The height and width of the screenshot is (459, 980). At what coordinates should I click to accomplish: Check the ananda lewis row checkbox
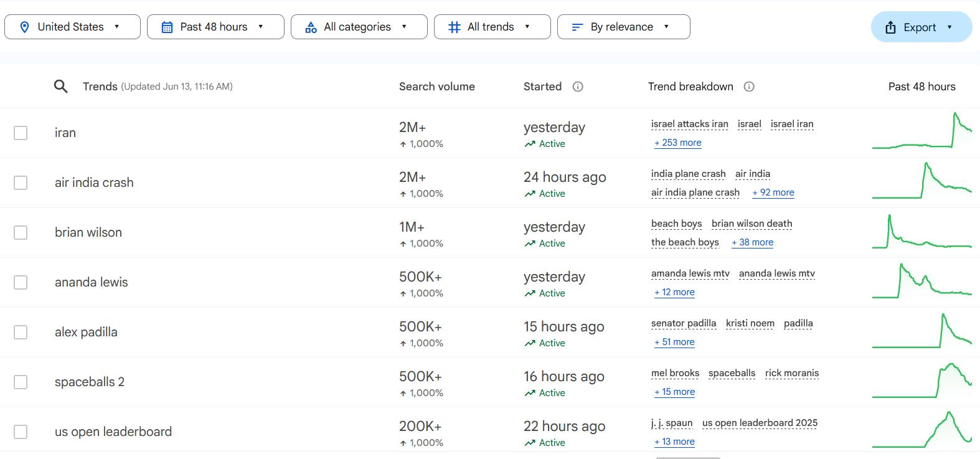point(21,282)
